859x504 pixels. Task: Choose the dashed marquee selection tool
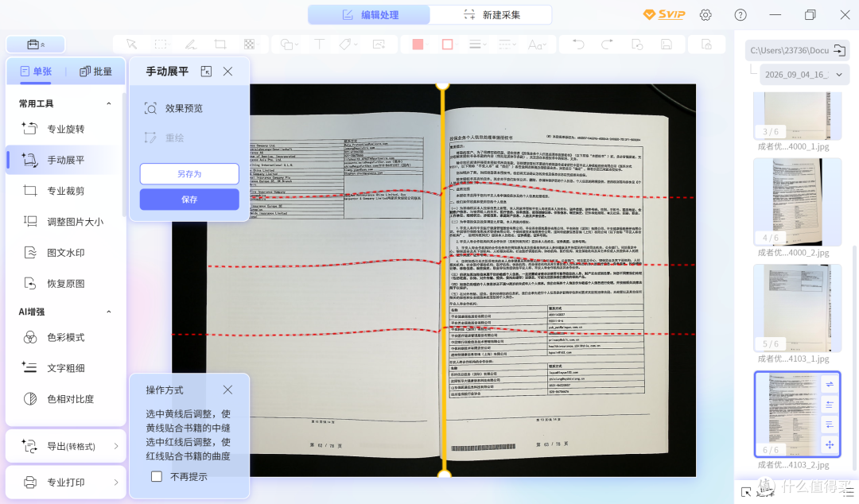(x=161, y=45)
